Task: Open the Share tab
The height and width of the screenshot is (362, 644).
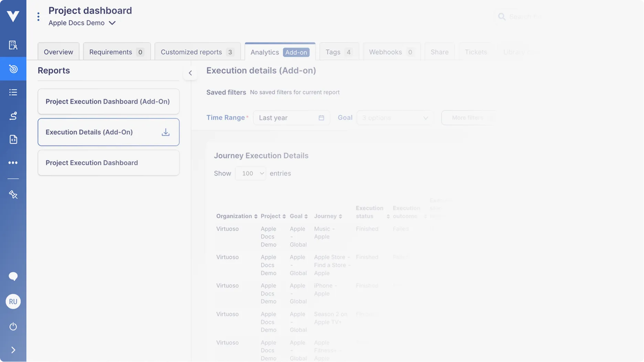Action: (440, 52)
